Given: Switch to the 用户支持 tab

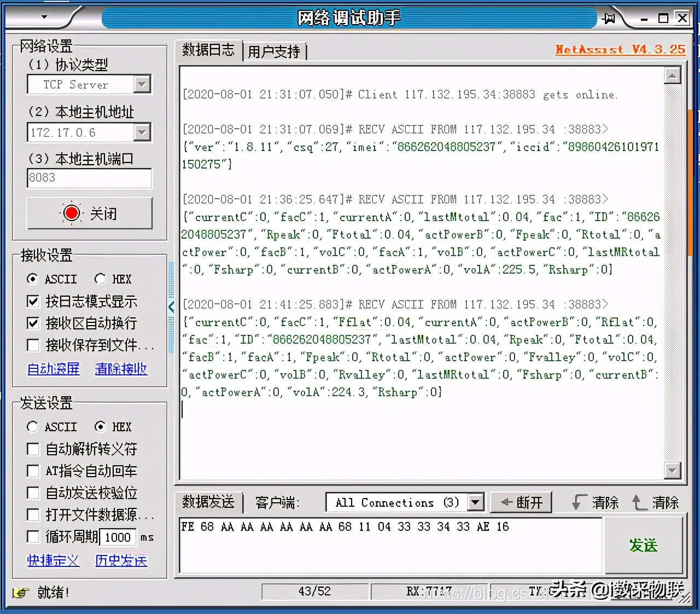Looking at the screenshot, I should [x=274, y=52].
